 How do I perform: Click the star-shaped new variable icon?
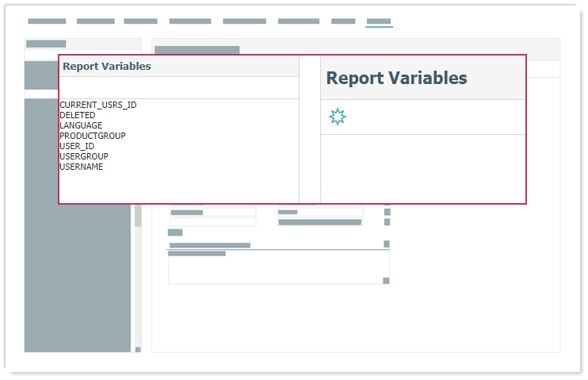click(338, 117)
